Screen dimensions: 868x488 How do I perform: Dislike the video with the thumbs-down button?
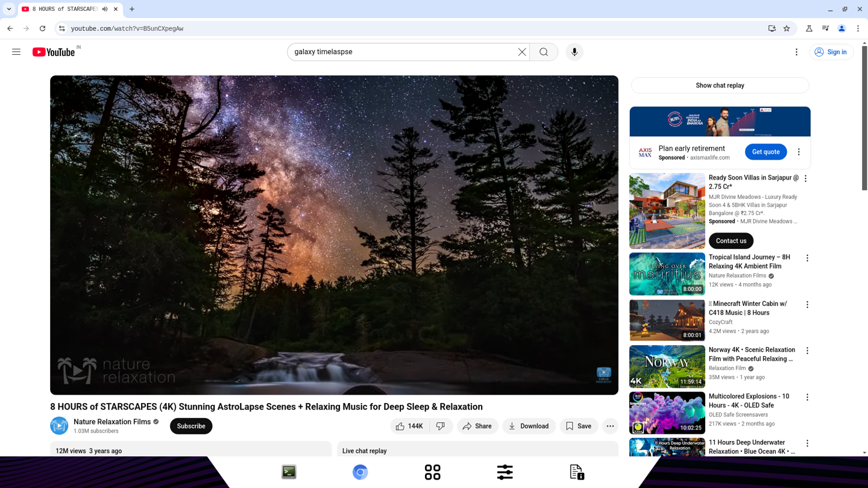coord(441,426)
